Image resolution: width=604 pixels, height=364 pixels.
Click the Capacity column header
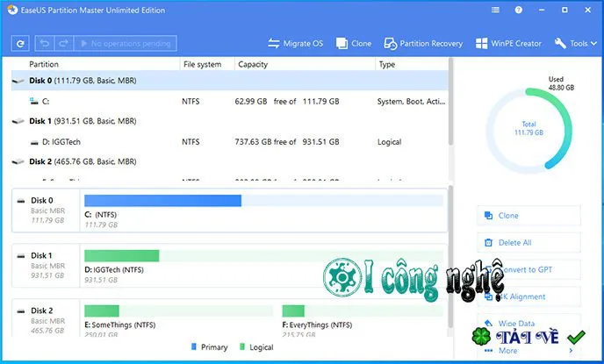pyautogui.click(x=253, y=64)
